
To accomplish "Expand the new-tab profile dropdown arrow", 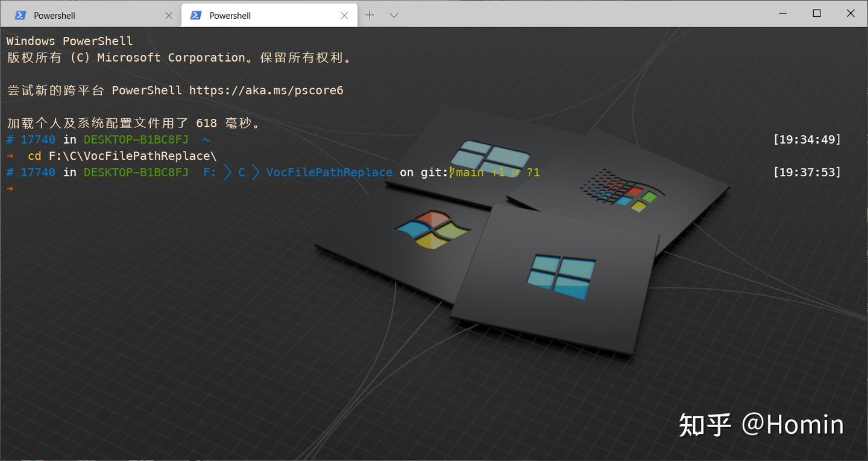I will click(x=394, y=15).
